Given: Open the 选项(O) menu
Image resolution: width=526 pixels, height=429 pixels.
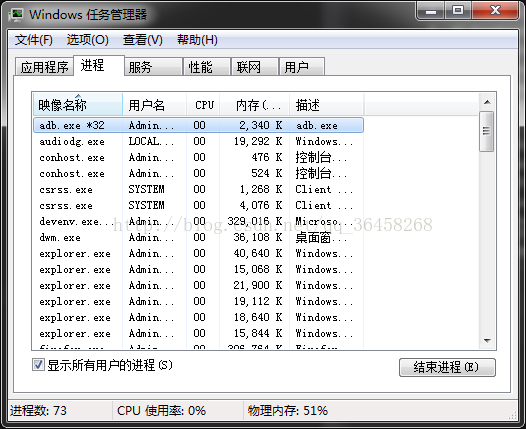Looking at the screenshot, I should (87, 40).
